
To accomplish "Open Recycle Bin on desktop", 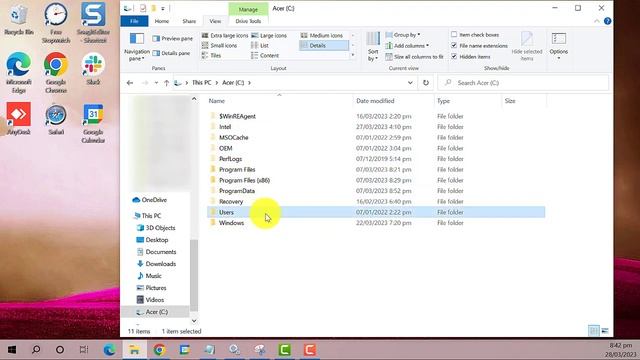I will pyautogui.click(x=18, y=19).
